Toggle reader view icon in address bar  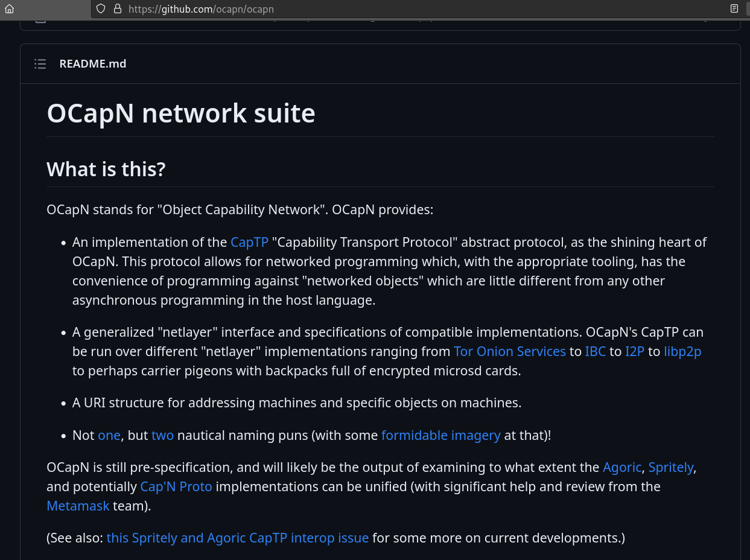pos(734,9)
